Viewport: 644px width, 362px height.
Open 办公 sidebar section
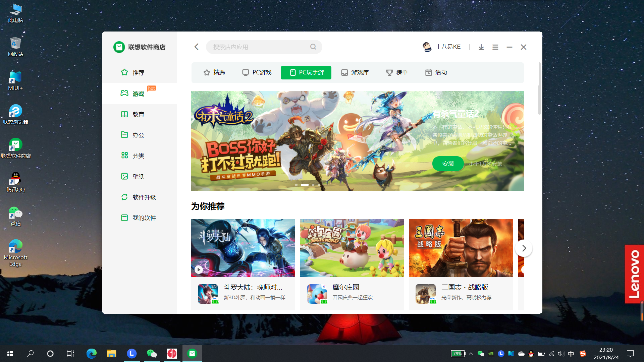[x=139, y=135]
